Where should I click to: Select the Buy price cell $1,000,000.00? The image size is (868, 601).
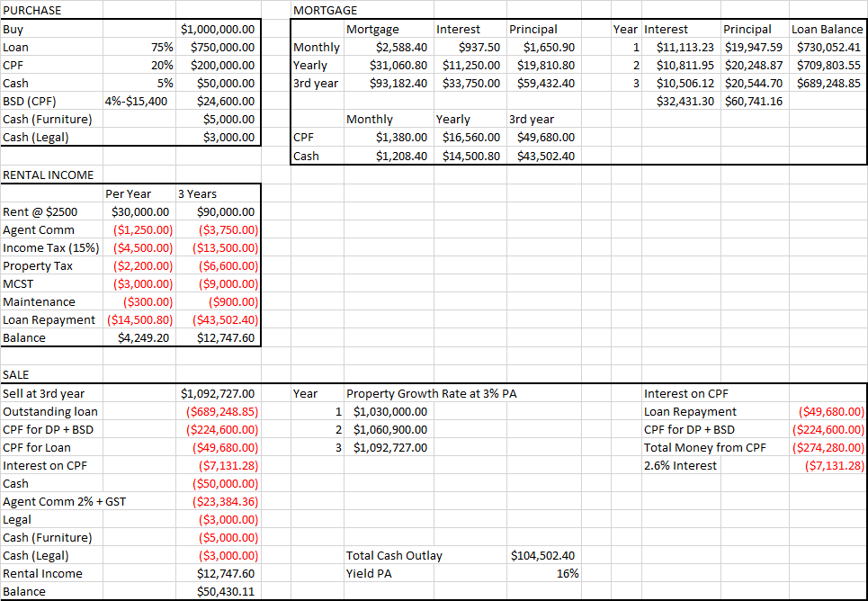(218, 29)
